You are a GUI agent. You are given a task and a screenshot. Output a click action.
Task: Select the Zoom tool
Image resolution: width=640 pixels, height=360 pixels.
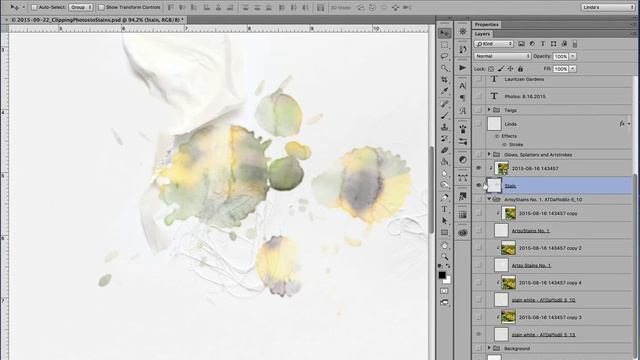[x=444, y=257]
